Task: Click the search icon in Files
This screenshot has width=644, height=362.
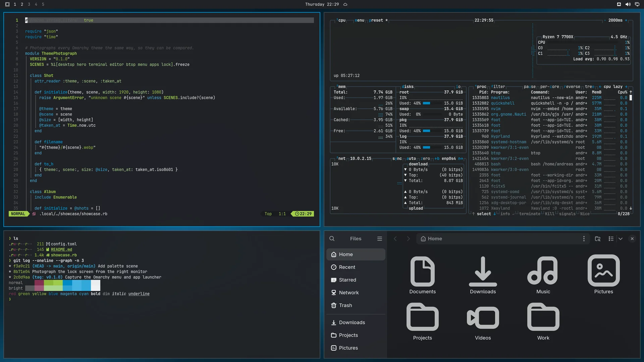Action: [332, 239]
